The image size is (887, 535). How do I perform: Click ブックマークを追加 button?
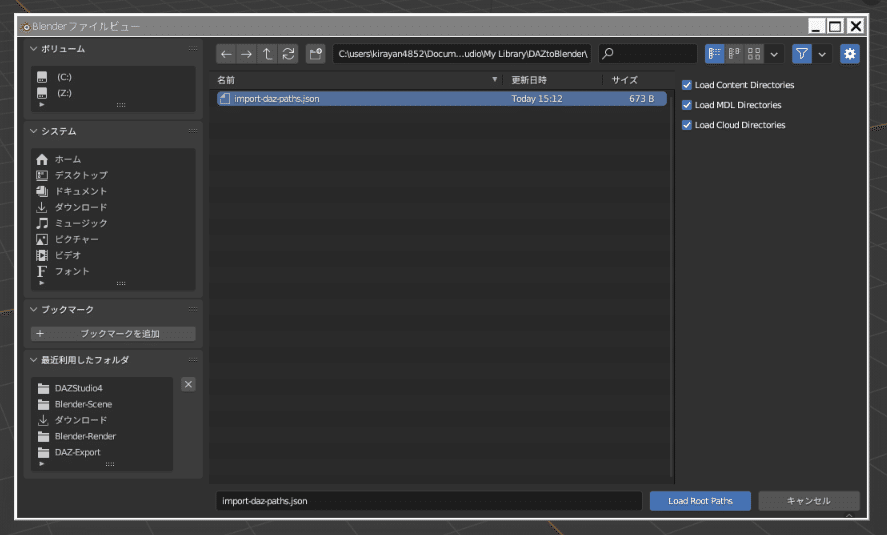[x=113, y=334]
